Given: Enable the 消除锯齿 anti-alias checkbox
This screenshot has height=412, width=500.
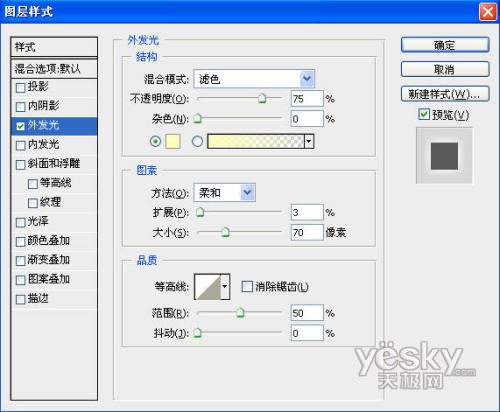Looking at the screenshot, I should pos(247,286).
